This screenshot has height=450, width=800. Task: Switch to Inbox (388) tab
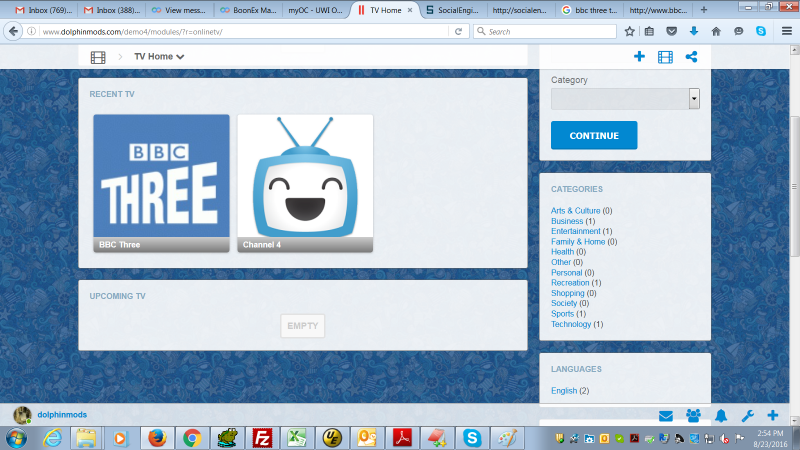112,10
